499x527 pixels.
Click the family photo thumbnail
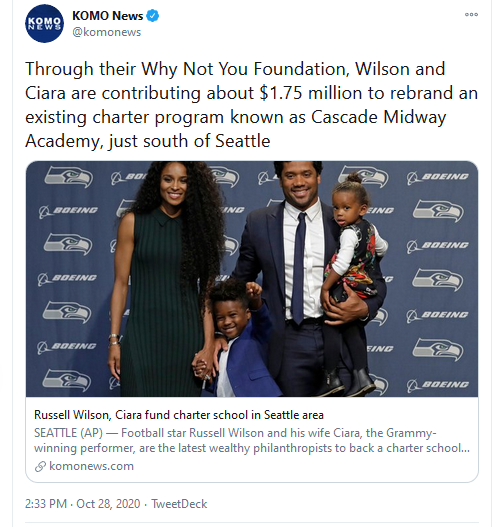252,279
